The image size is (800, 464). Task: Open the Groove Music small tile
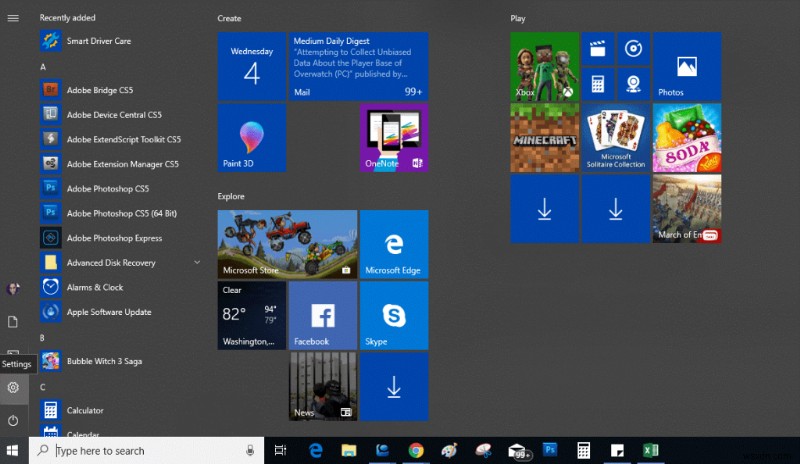coord(632,48)
